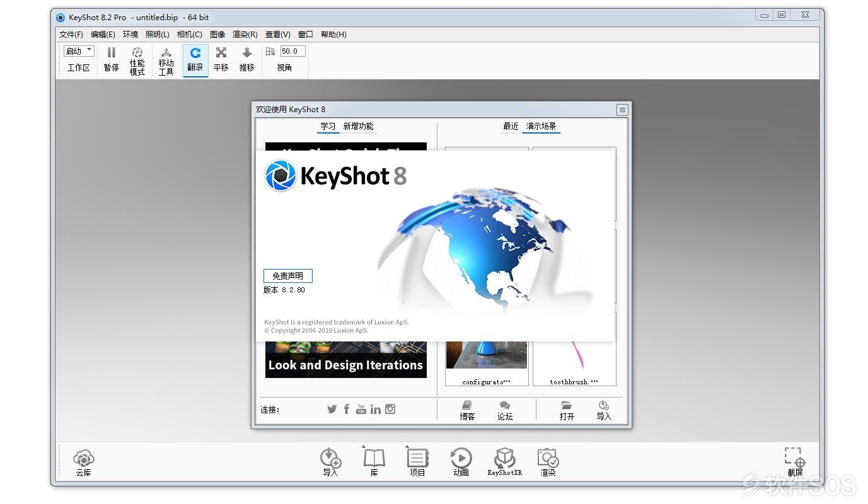Open the 照明(L) menu
This screenshot has height=504, width=868.
point(158,35)
